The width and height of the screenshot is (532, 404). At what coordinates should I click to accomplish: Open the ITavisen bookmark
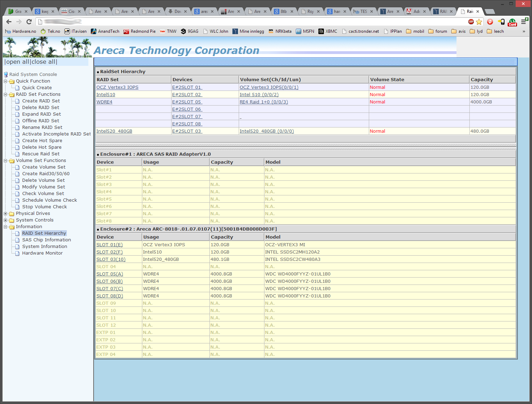click(76, 31)
